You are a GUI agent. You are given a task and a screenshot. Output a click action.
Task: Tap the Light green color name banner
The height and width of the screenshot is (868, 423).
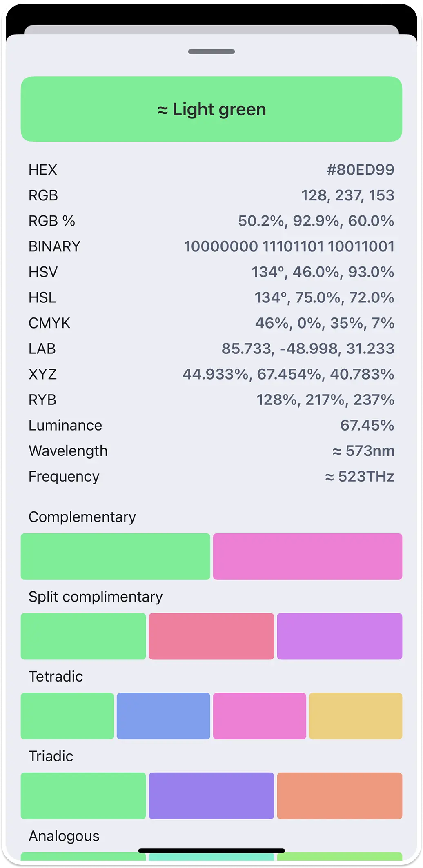coord(211,109)
